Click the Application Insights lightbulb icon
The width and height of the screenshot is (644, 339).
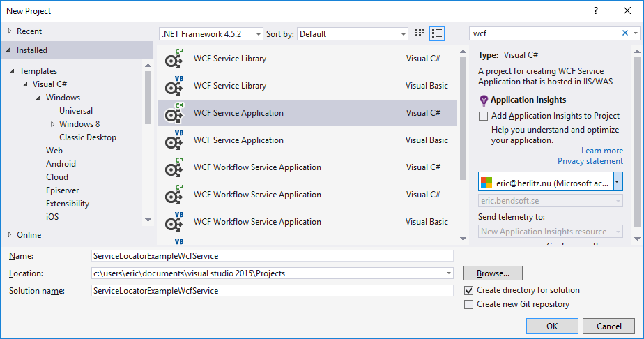click(x=484, y=100)
